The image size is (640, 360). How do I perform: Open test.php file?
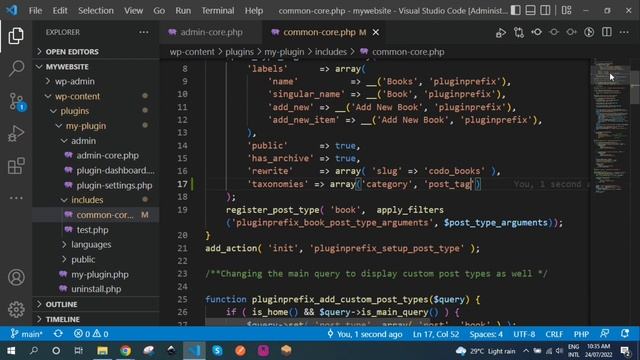point(92,230)
